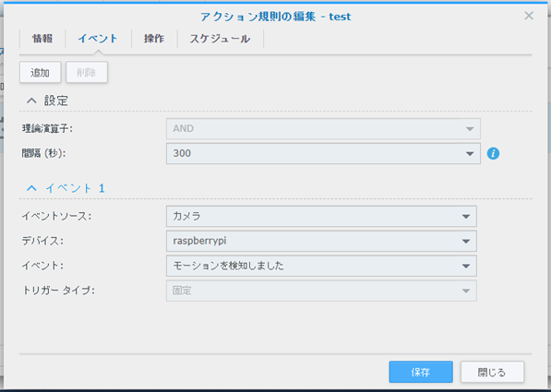
Task: Open the イベント モーションを検知しました dropdown
Action: pos(321,266)
